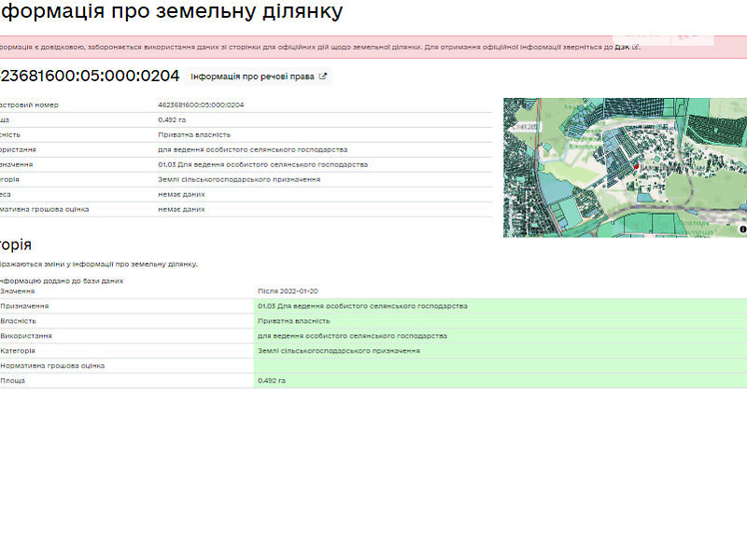Click history row label 'Нормативна грошова оцінка'
The image size is (747, 560).
53,366
